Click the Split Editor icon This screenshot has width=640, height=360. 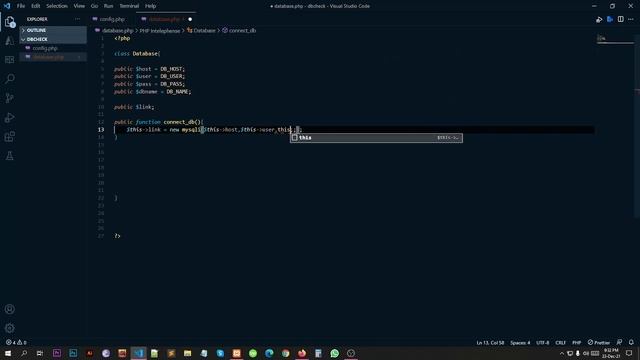pyautogui.click(x=620, y=19)
